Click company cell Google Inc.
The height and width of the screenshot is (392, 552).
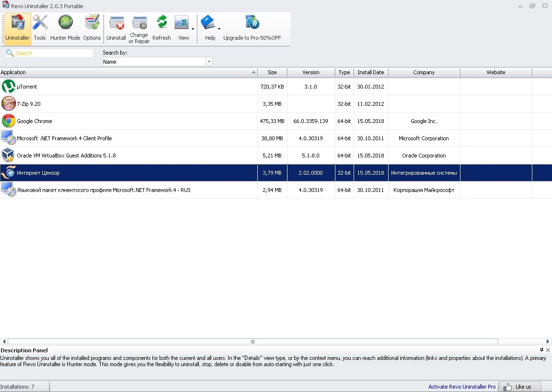[x=424, y=121]
